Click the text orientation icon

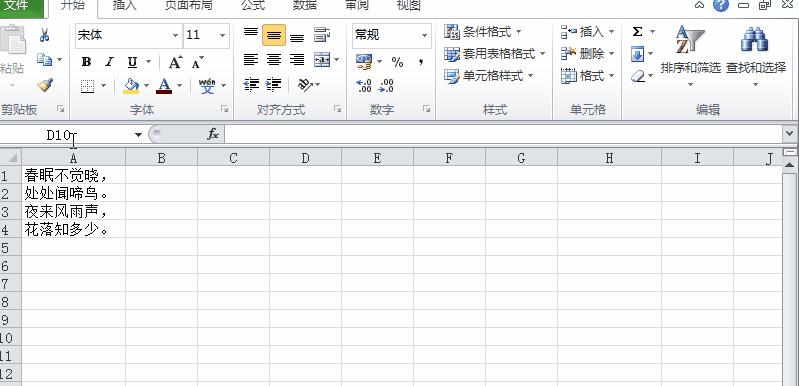(305, 84)
